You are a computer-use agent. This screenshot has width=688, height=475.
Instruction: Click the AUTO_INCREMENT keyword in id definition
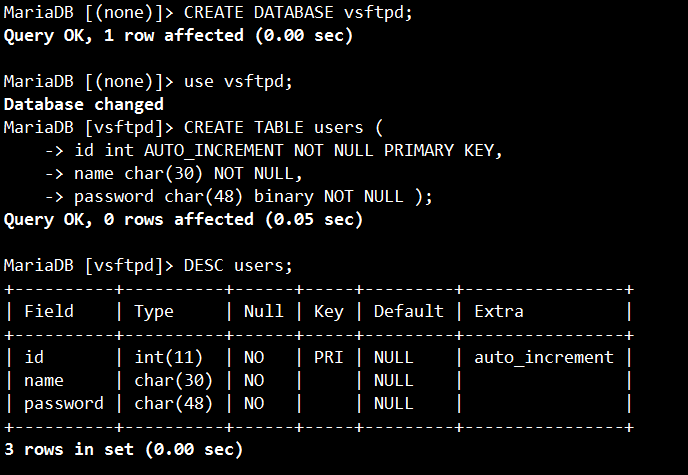coord(214,150)
